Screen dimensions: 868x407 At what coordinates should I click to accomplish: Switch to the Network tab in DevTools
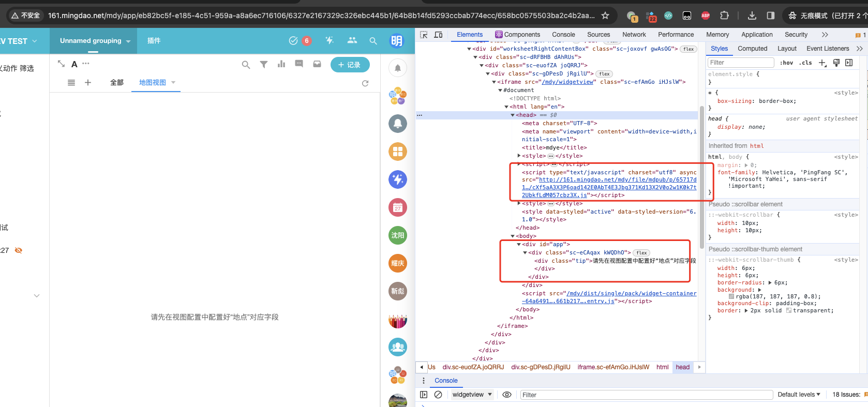click(x=634, y=35)
